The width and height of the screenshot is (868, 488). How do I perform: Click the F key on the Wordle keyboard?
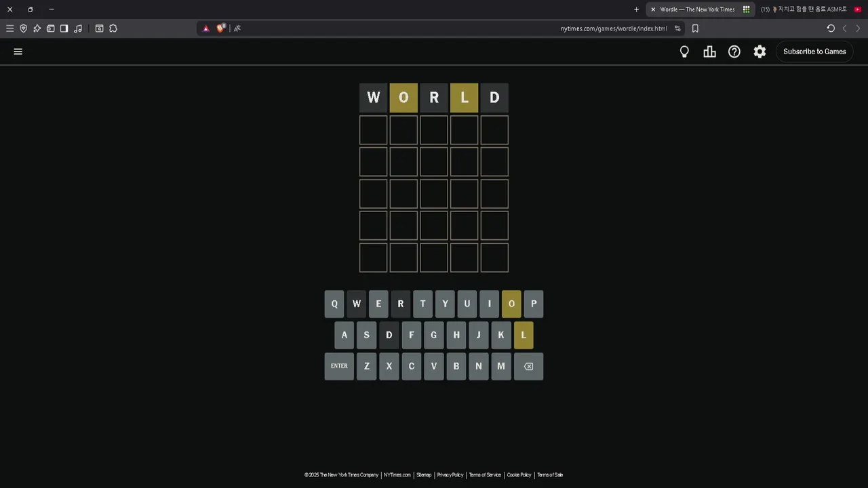(411, 335)
